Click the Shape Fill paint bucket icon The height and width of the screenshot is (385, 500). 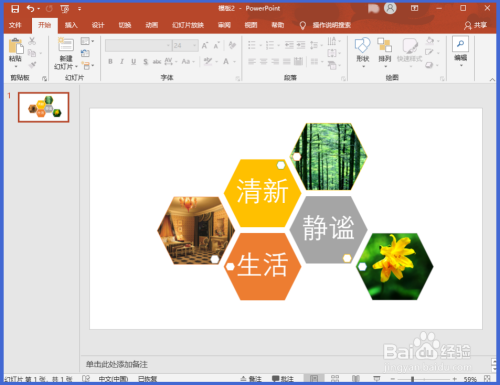coord(430,41)
